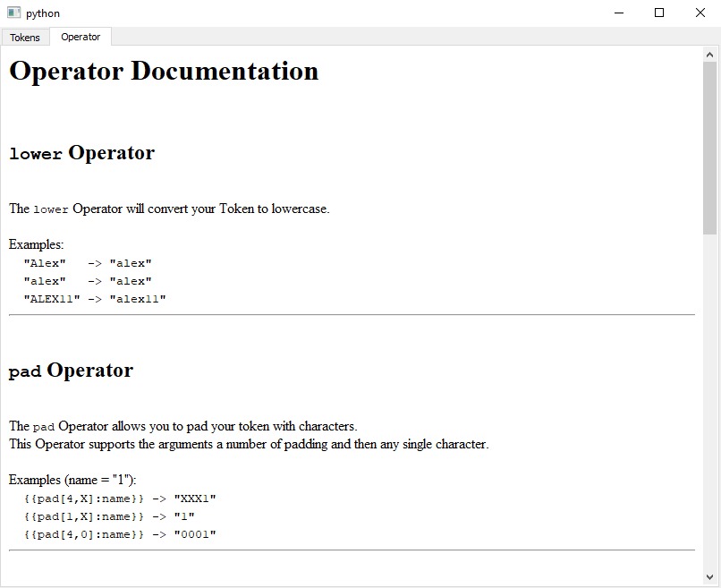Switch to the Tokens tab
The height and width of the screenshot is (588, 721).
(x=25, y=38)
